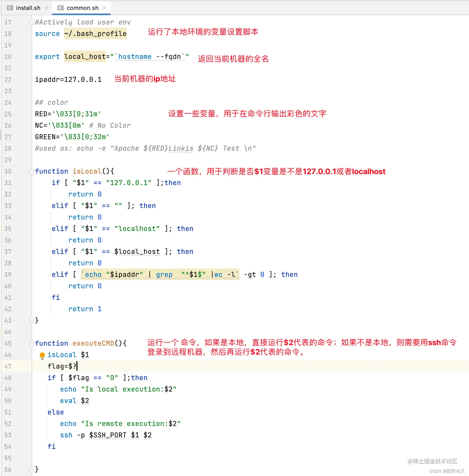Screen dimensions: 469x476
Task: Click line number 22 in the gutter
Action: click(8, 80)
